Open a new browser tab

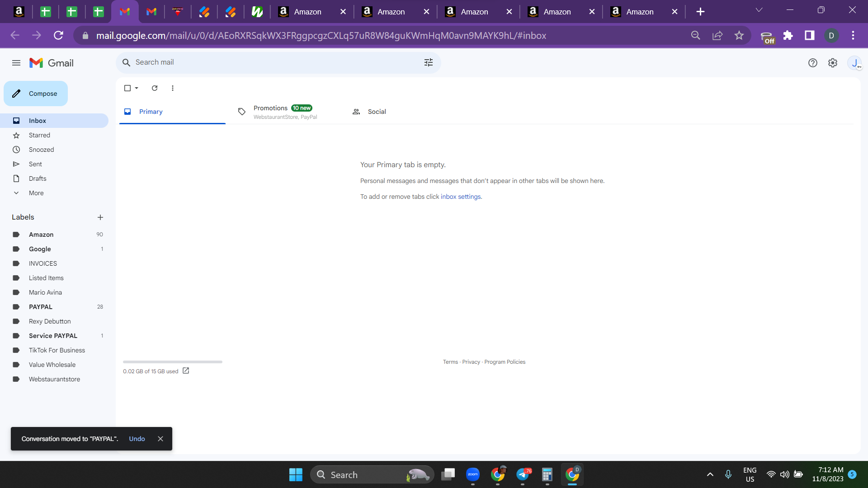pyautogui.click(x=700, y=12)
